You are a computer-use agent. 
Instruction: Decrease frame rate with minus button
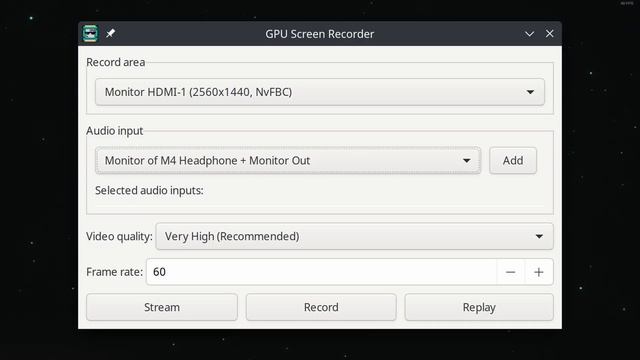pyautogui.click(x=511, y=272)
